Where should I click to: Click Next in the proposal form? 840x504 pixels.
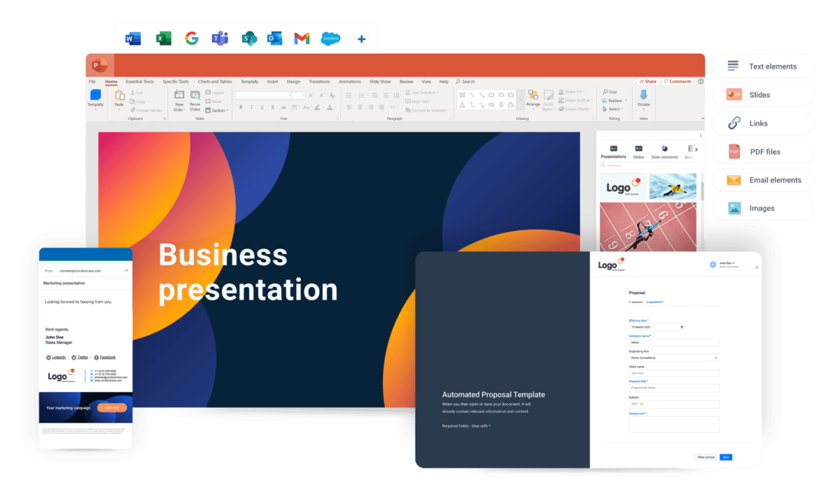[726, 457]
